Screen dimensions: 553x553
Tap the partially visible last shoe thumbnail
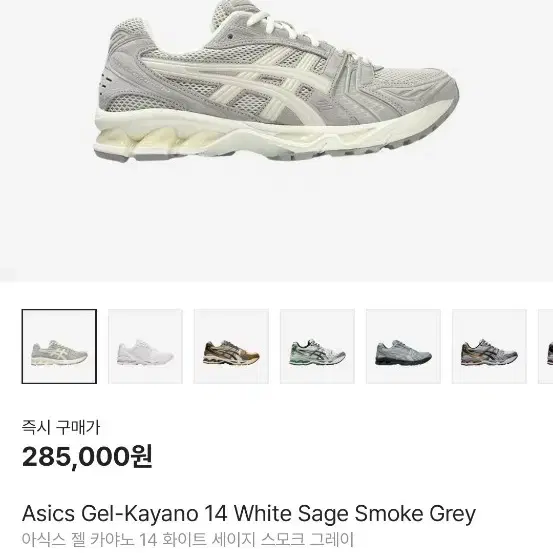[x=546, y=346]
